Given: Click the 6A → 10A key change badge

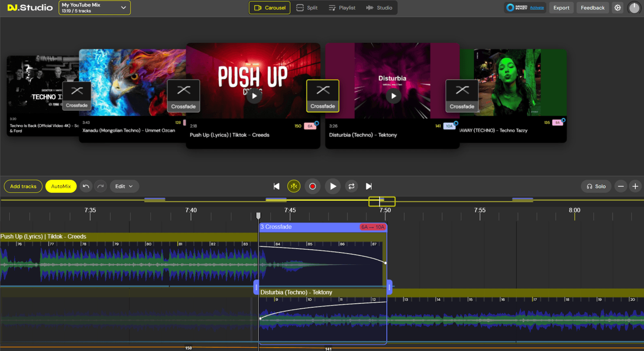Looking at the screenshot, I should (x=372, y=227).
